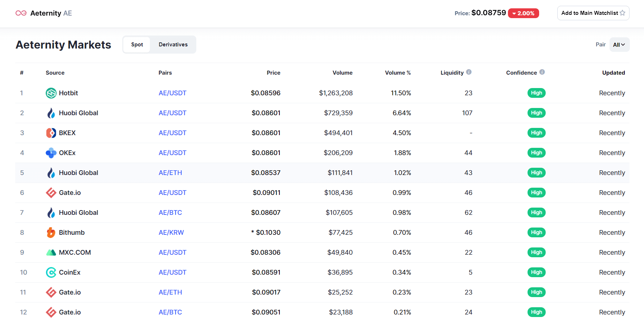The height and width of the screenshot is (321, 644).
Task: Click the Confidence column header
Action: click(x=521, y=73)
